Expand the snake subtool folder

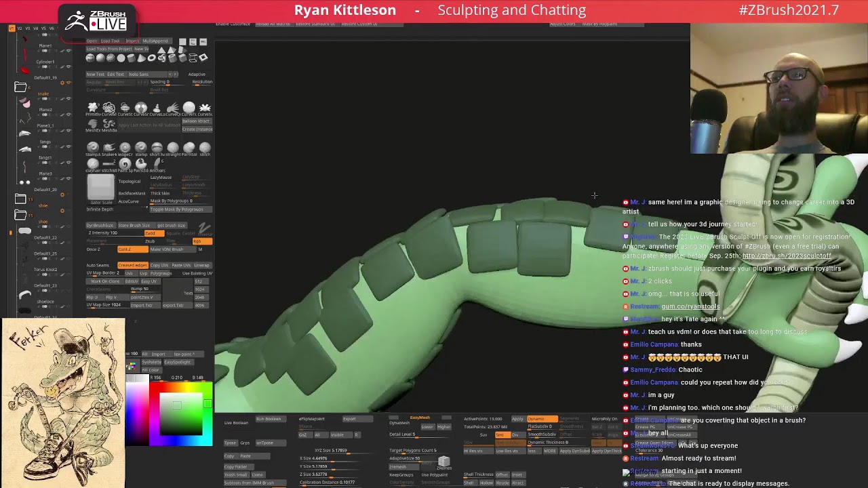(x=20, y=87)
